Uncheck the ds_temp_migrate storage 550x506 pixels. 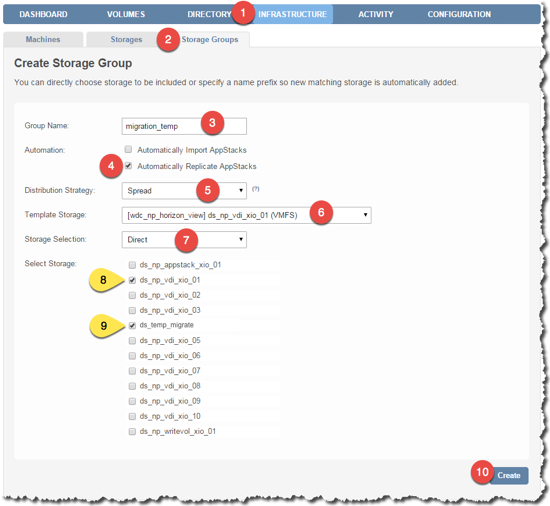(x=132, y=325)
